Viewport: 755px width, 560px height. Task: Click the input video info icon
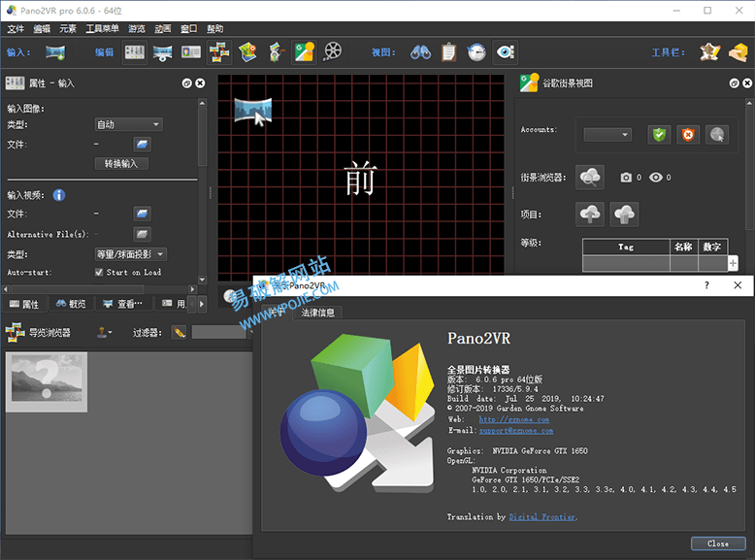59,195
